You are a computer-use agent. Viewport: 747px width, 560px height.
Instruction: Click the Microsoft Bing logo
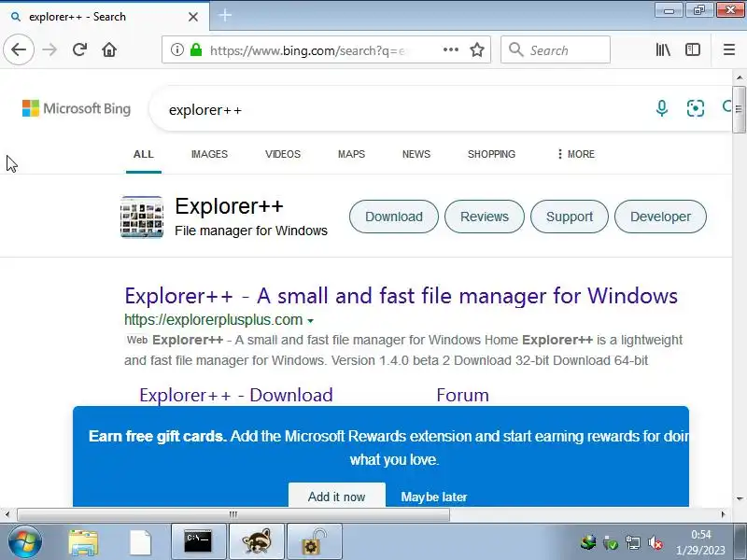[77, 108]
